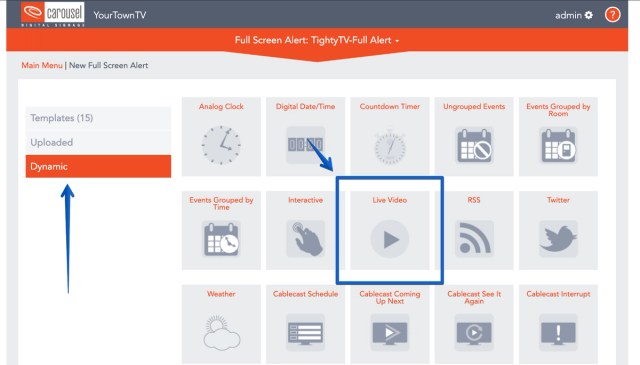Pick the Countdown Timer stopwatch icon

tap(390, 146)
